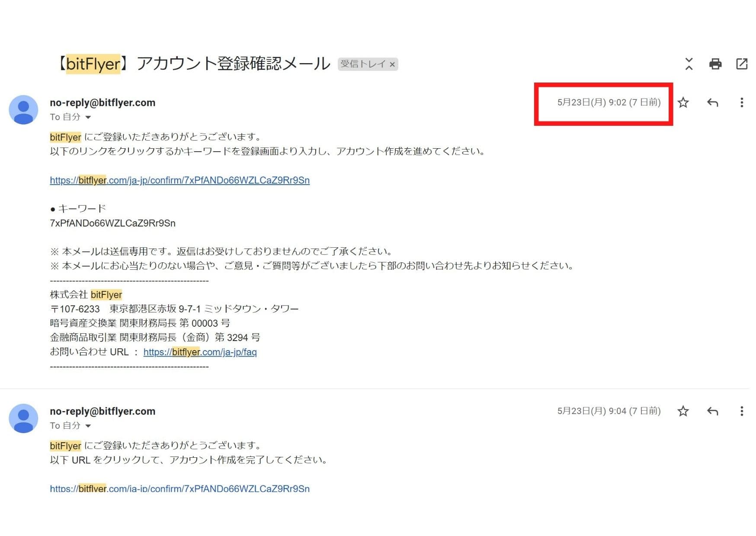The width and height of the screenshot is (756, 536).
Task: Open the bitflyer.com/ja-jp/faq link
Action: [200, 352]
